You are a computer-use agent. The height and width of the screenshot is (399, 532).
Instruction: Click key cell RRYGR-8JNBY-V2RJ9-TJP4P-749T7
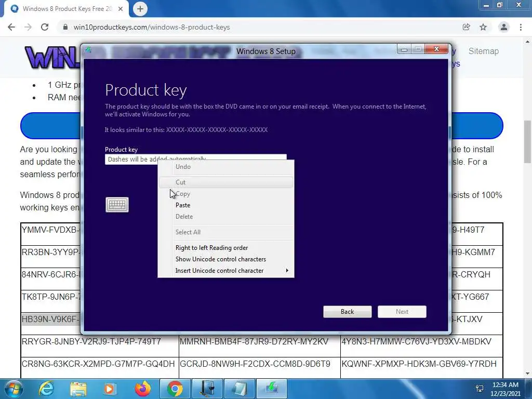100,345
